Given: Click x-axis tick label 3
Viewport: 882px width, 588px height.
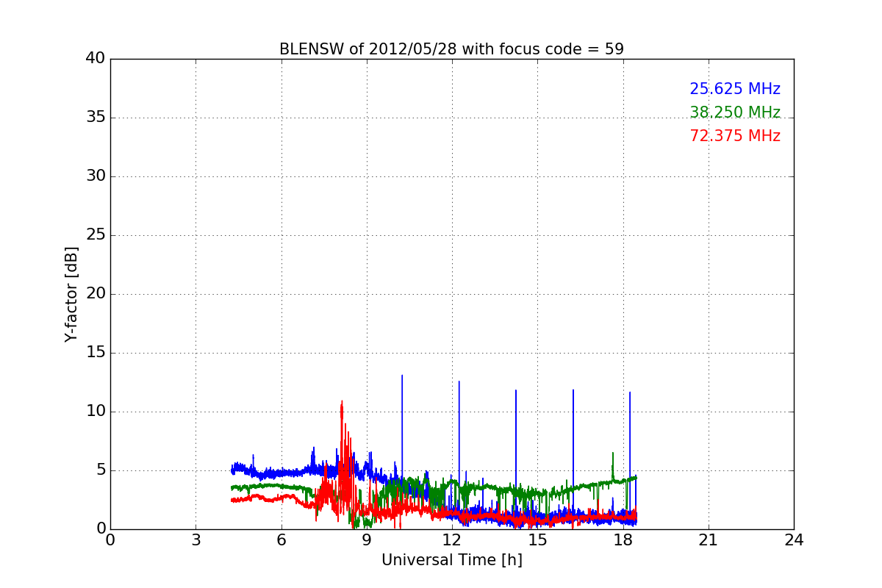Looking at the screenshot, I should click(x=196, y=540).
